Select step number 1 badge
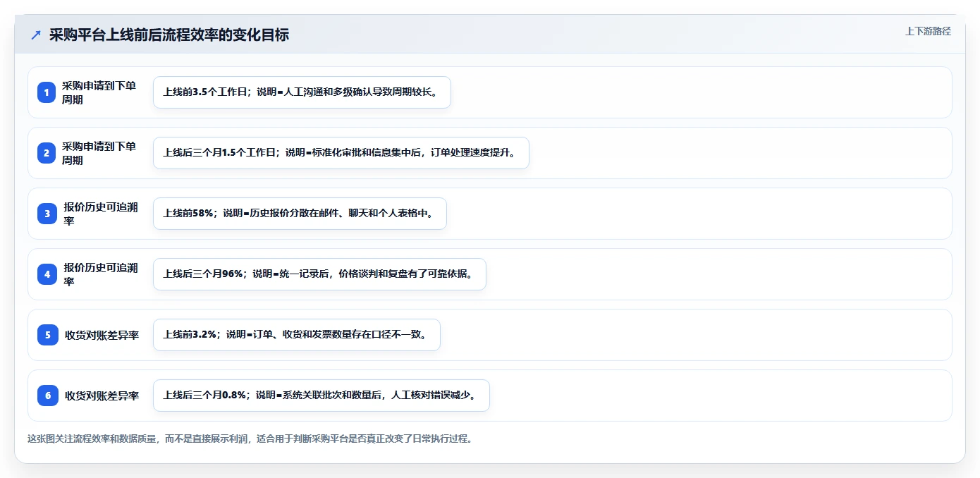The width and height of the screenshot is (980, 478). (47, 92)
